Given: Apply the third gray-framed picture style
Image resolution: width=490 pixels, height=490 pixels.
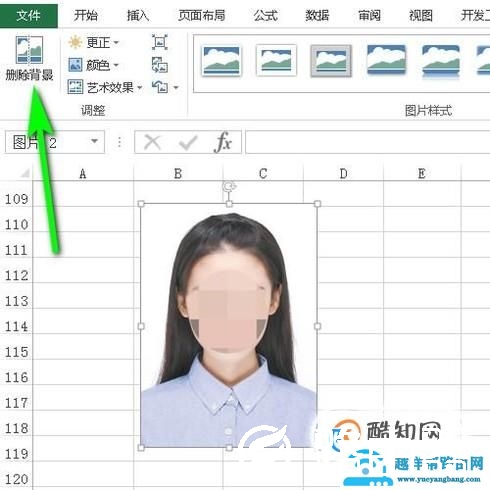Looking at the screenshot, I should tap(331, 61).
